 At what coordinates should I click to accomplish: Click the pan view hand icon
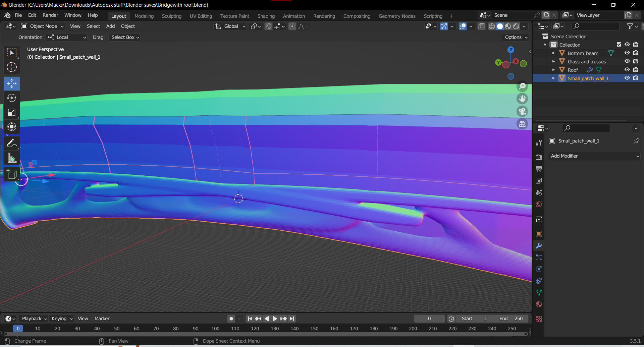coord(522,99)
